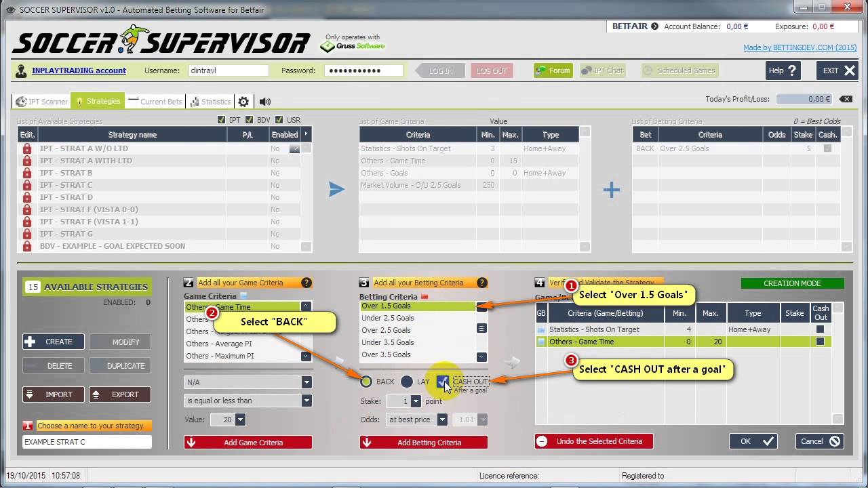Image resolution: width=868 pixels, height=488 pixels.
Task: Confirm with the OK button
Action: click(x=753, y=441)
